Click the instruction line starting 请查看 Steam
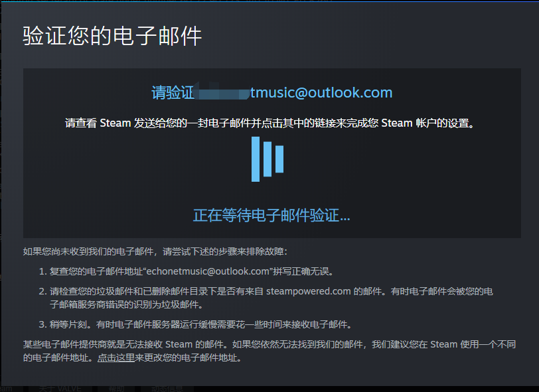This screenshot has width=539, height=392. click(270, 123)
